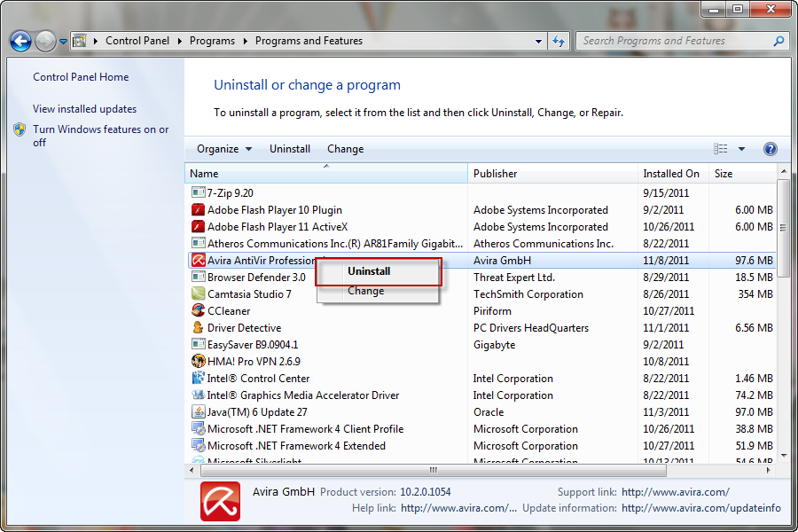Click the large Avira logo in details pane

(220, 502)
